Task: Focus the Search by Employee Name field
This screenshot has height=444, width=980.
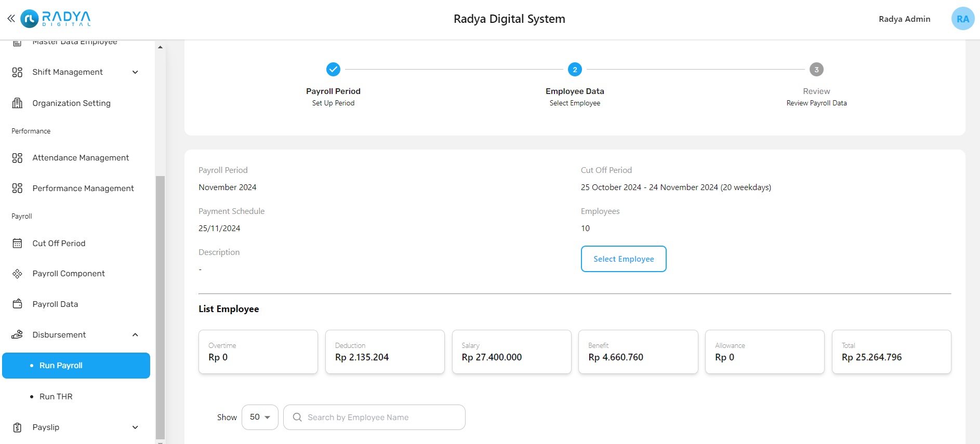Action: click(374, 417)
